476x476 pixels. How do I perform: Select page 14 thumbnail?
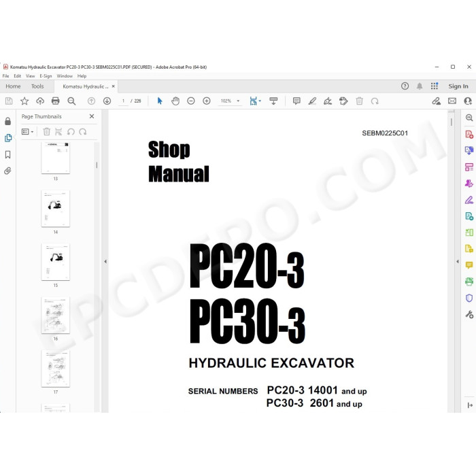coord(56,209)
